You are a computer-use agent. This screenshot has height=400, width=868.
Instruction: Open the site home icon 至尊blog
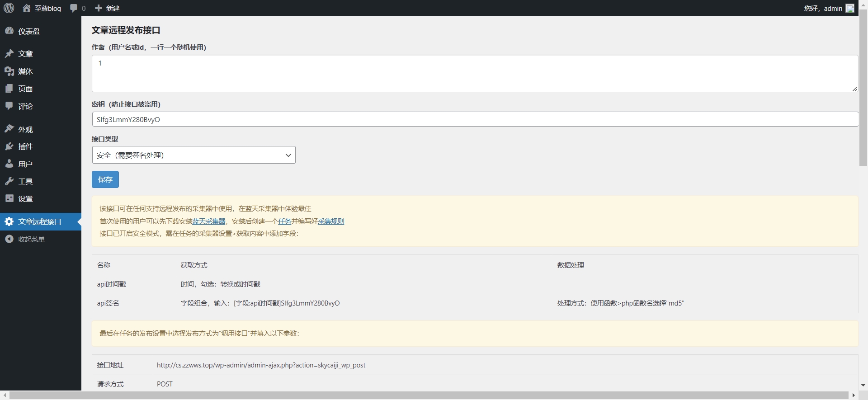click(x=27, y=8)
